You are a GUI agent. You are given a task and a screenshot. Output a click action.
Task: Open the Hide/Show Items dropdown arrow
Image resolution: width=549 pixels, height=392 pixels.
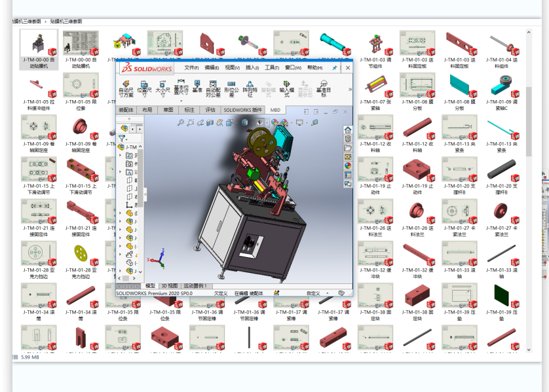266,123
